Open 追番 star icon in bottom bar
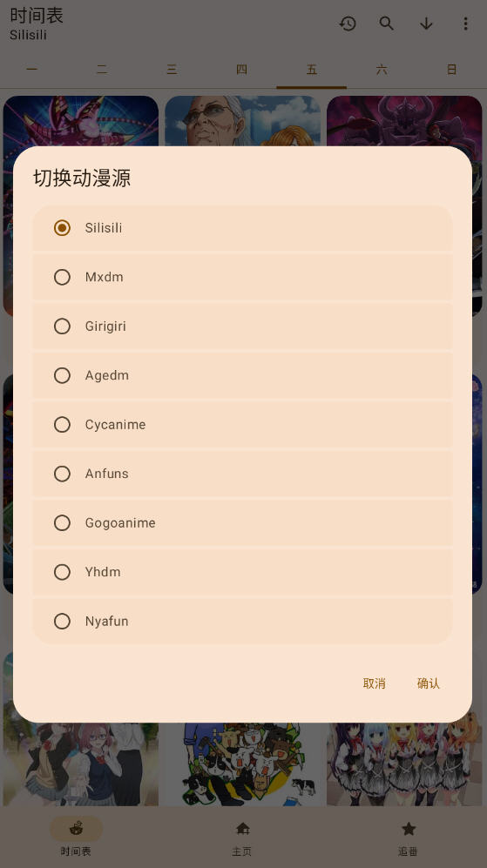Image resolution: width=487 pixels, height=868 pixels. click(x=409, y=828)
